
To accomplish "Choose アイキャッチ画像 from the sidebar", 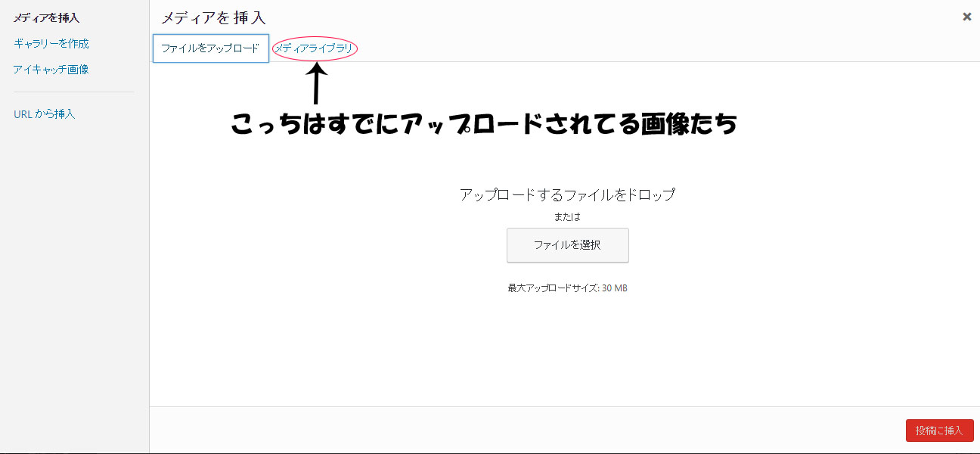I will tap(51, 70).
